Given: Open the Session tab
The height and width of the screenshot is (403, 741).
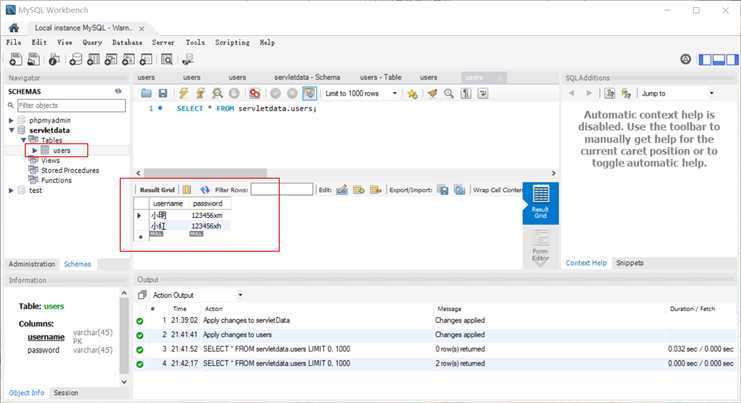Looking at the screenshot, I should (x=66, y=393).
